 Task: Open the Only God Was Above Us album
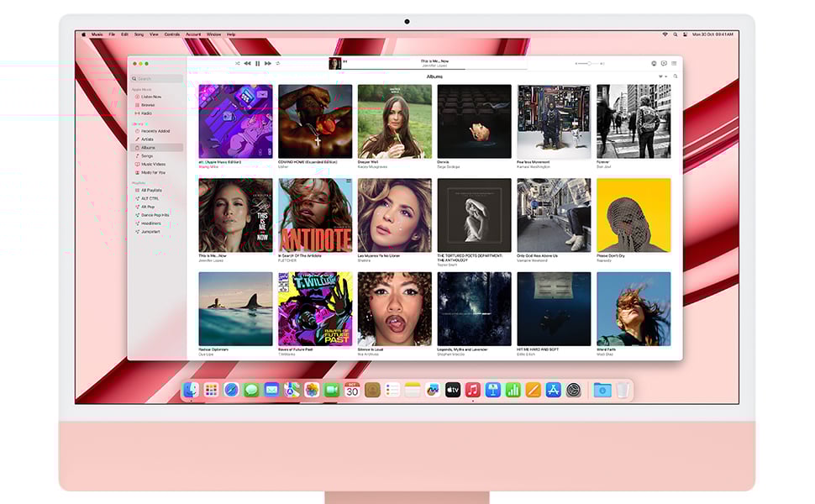pyautogui.click(x=554, y=215)
